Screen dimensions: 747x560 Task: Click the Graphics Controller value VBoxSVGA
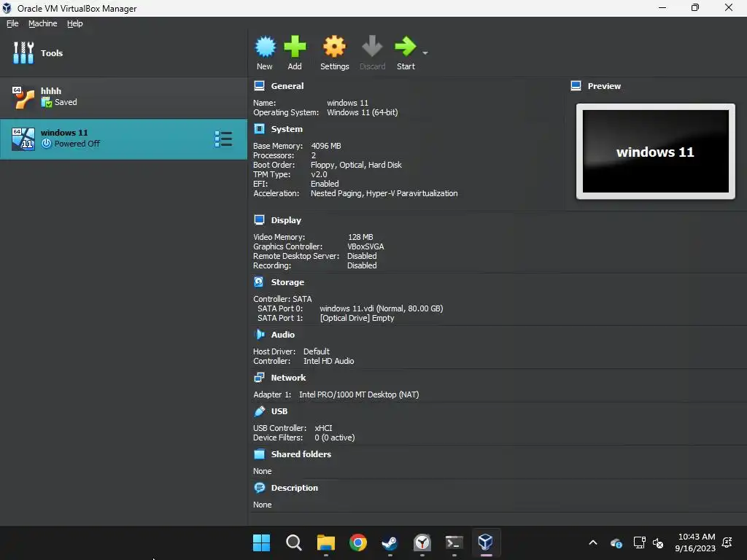(365, 246)
